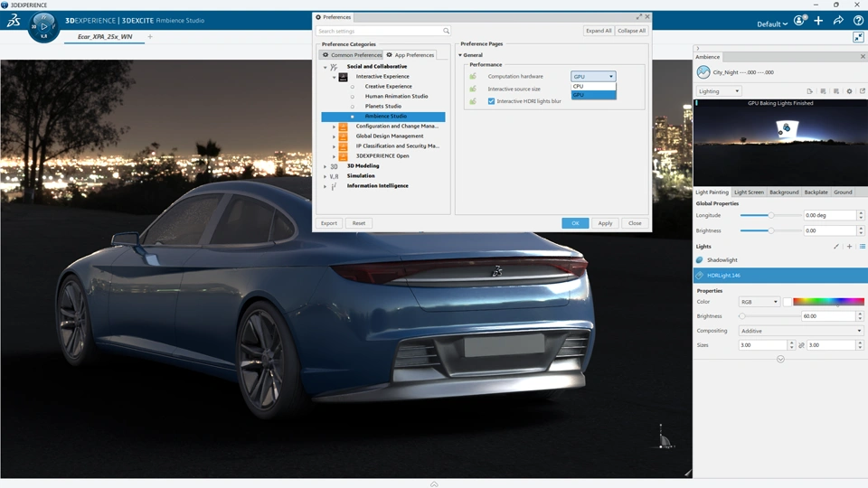The width and height of the screenshot is (868, 488).
Task: Expand Global Design Management node
Action: (x=334, y=136)
